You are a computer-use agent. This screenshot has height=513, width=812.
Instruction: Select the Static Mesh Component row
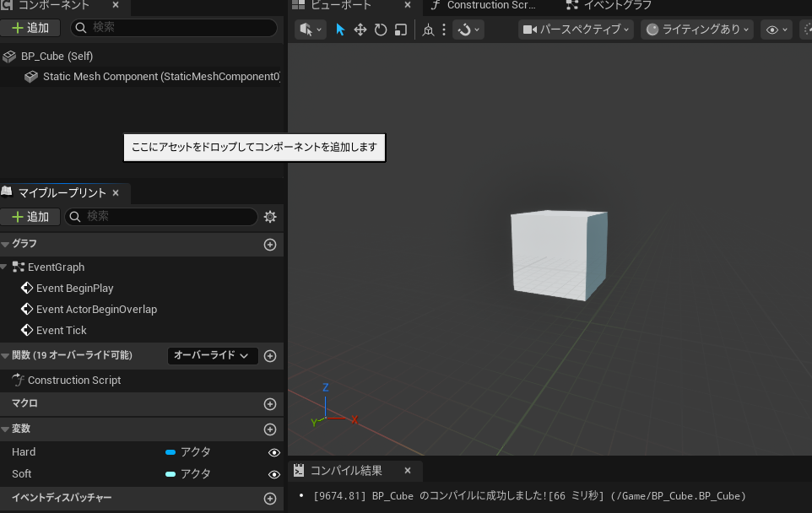click(141, 77)
